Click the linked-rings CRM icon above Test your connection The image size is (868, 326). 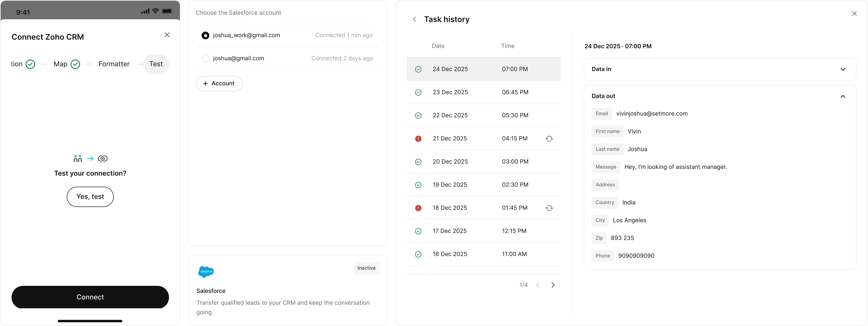pyautogui.click(x=103, y=158)
